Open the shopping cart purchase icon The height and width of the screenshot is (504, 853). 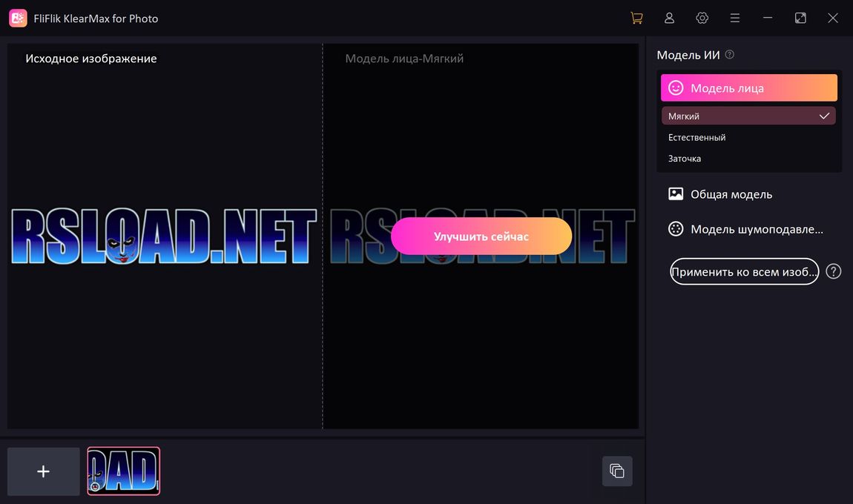[x=636, y=18]
